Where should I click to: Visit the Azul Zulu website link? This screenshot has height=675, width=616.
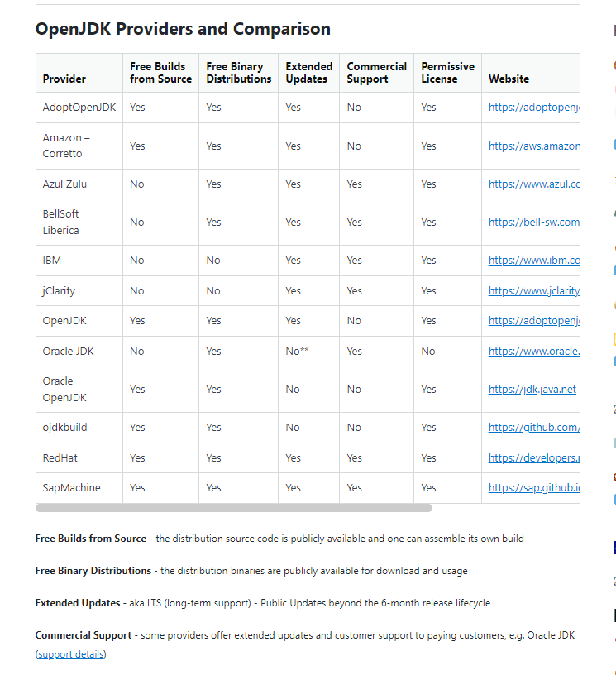pyautogui.click(x=534, y=184)
